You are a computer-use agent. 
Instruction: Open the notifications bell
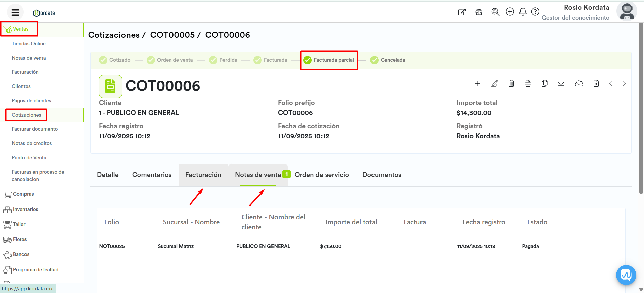(523, 12)
